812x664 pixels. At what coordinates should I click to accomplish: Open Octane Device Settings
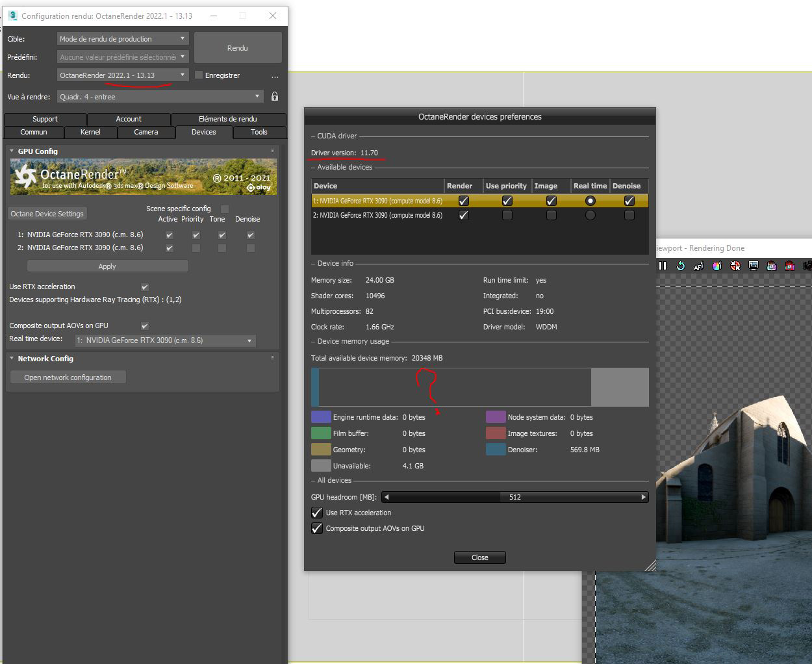[x=47, y=214]
